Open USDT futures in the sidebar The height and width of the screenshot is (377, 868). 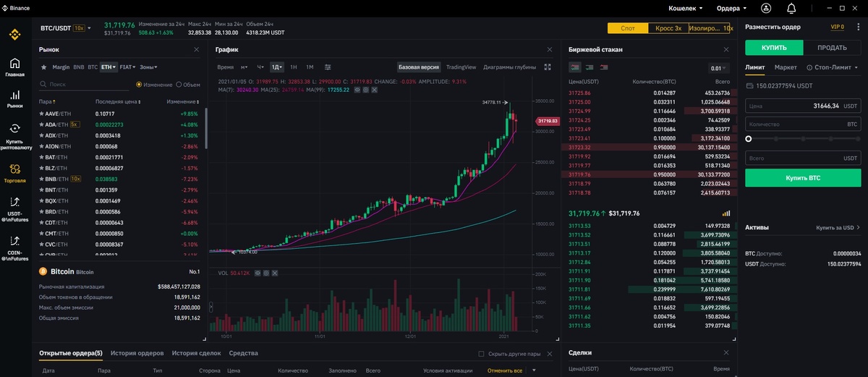click(x=14, y=201)
